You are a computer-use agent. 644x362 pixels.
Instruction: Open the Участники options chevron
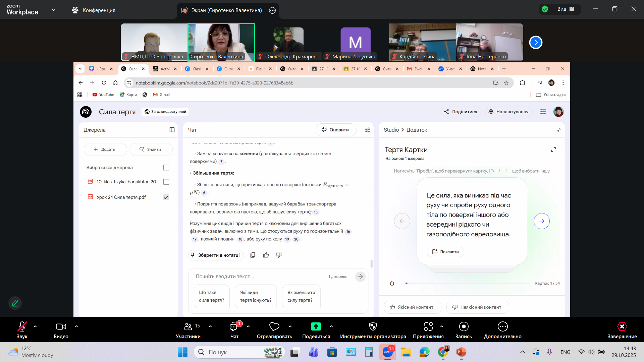pyautogui.click(x=210, y=326)
